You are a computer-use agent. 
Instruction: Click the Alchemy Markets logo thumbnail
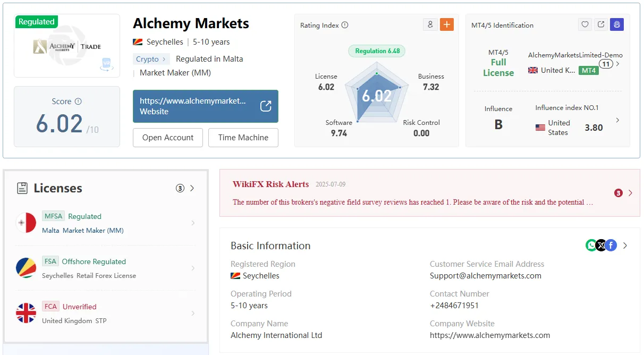coord(67,46)
